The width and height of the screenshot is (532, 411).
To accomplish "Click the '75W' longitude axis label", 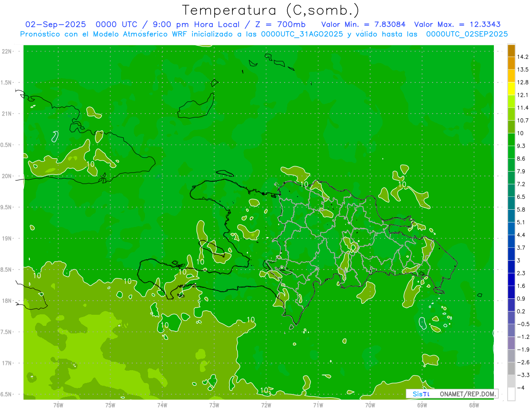I will tap(110, 405).
